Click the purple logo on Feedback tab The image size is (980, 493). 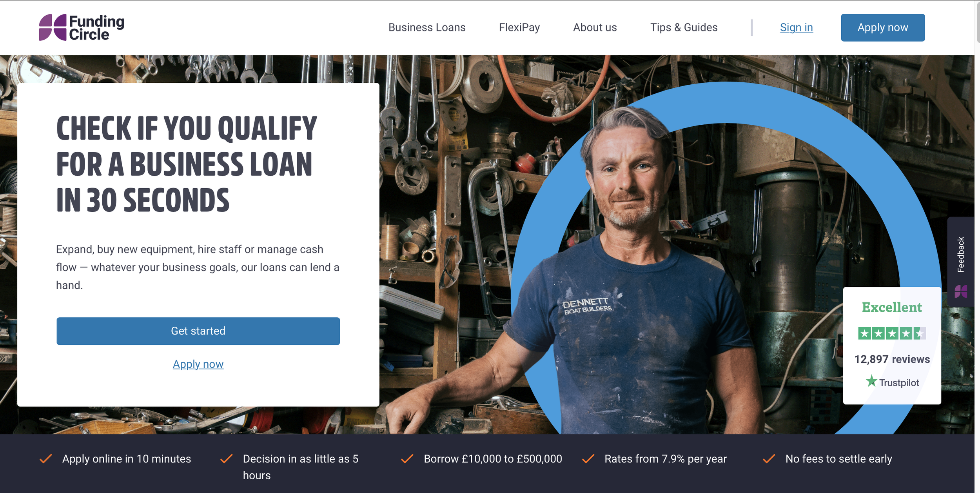tap(961, 291)
